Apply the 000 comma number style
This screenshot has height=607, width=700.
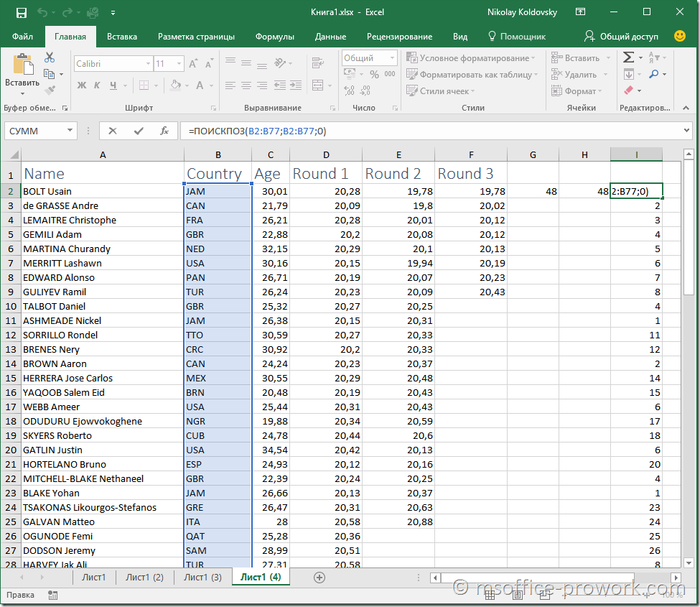click(x=390, y=74)
